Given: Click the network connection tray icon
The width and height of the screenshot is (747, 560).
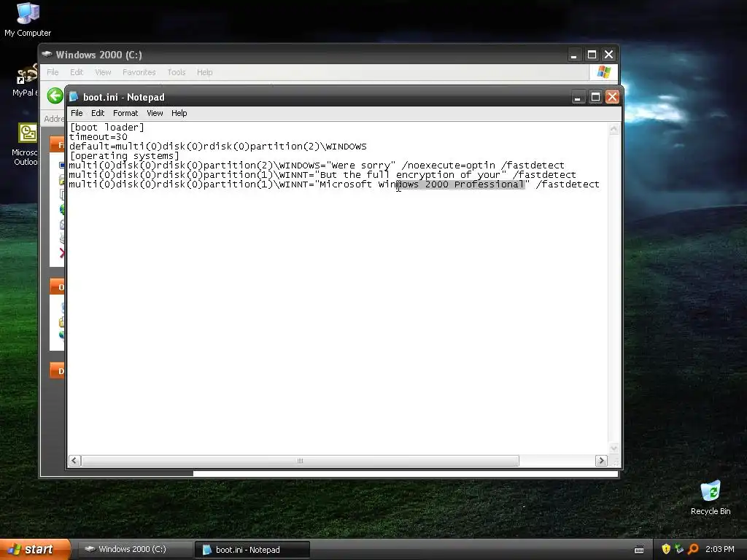Looking at the screenshot, I should (679, 549).
